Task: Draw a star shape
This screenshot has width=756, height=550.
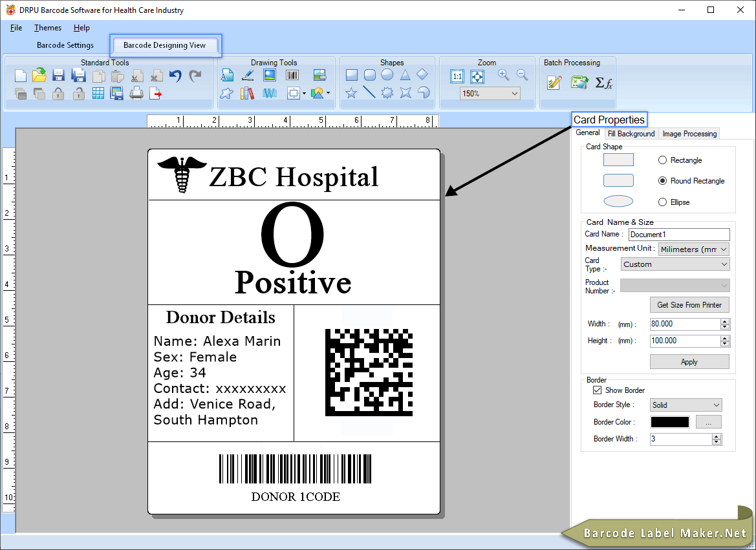Action: (x=351, y=92)
